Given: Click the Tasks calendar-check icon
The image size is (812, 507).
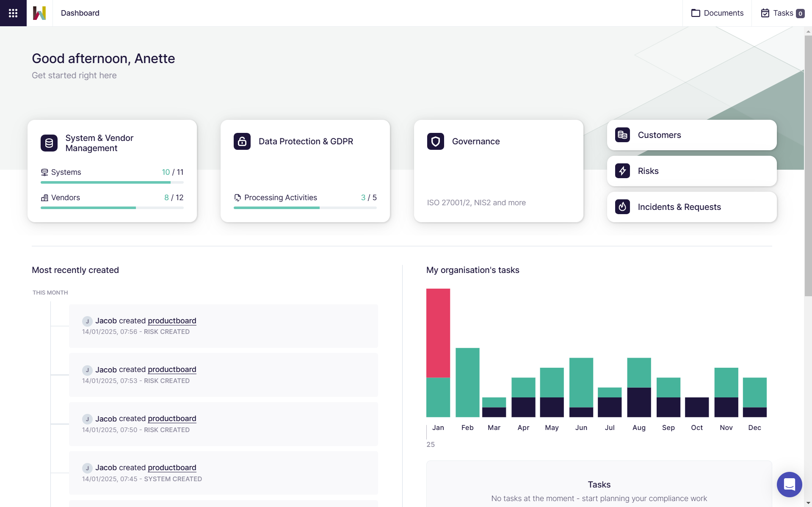Looking at the screenshot, I should [765, 13].
